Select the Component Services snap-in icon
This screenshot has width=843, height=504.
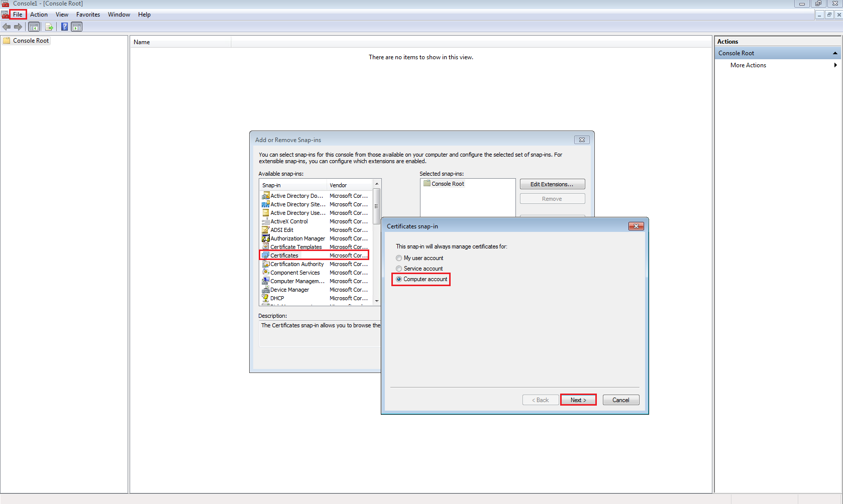265,273
